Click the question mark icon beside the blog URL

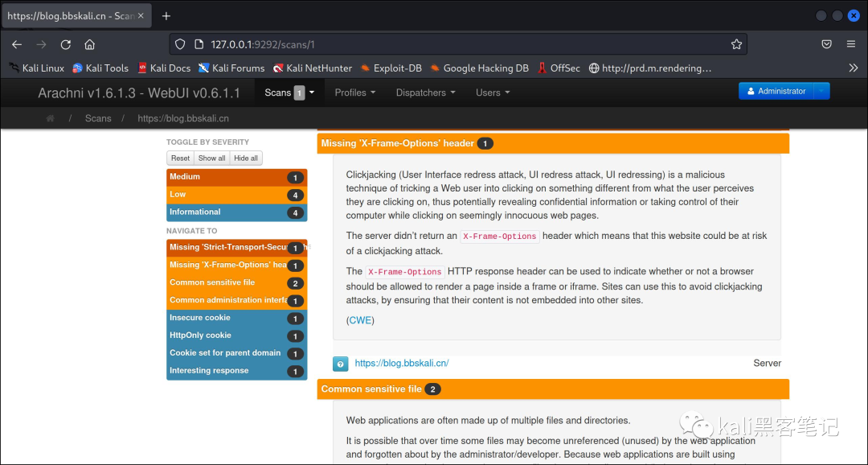coord(340,364)
